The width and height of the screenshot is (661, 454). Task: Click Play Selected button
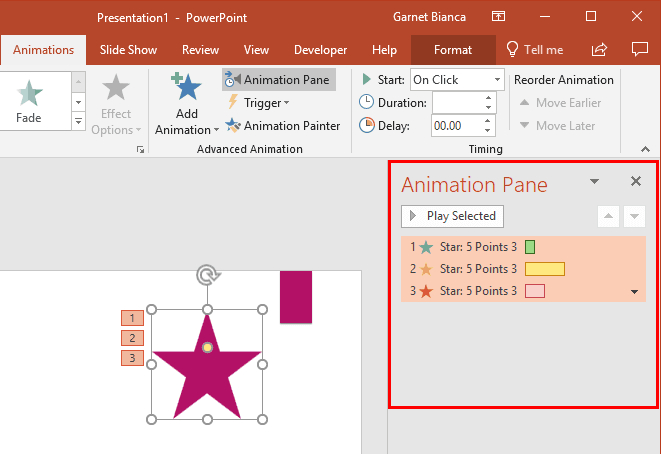(452, 216)
